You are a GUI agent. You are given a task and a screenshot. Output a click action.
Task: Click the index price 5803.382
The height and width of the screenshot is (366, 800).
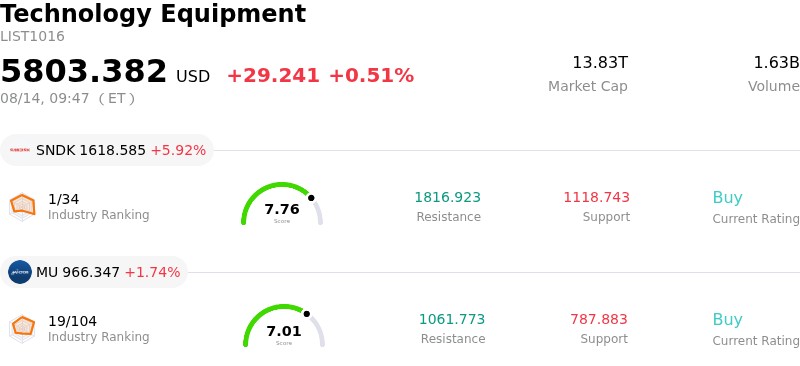(x=84, y=71)
